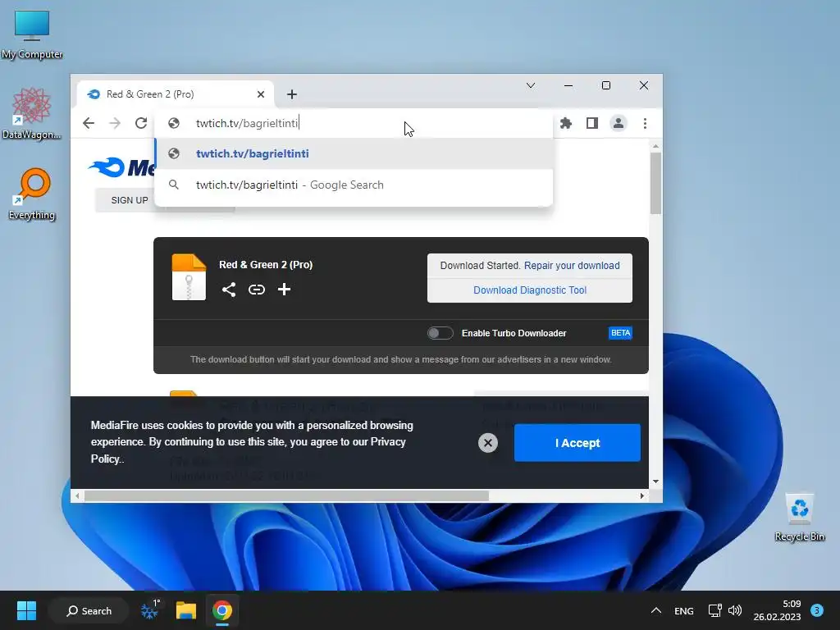Open notifications badge showing 3
Image resolution: width=840 pixels, height=630 pixels.
click(817, 610)
